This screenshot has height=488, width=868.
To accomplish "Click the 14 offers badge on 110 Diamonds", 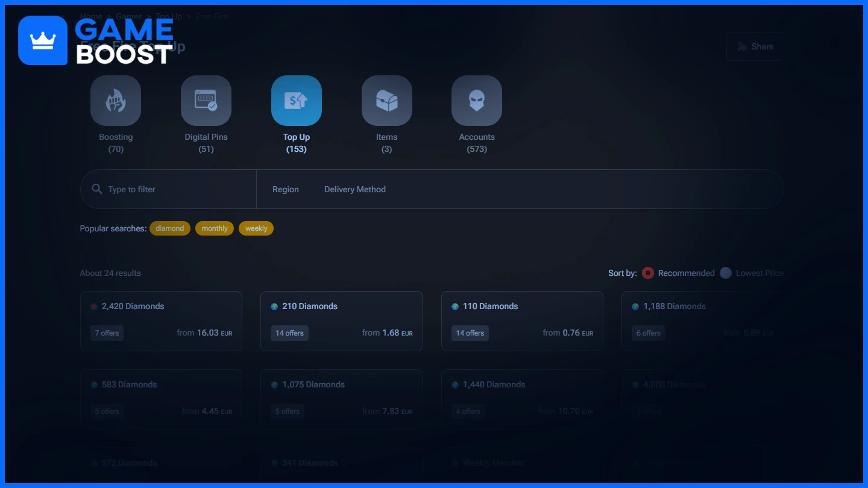I will (x=470, y=333).
